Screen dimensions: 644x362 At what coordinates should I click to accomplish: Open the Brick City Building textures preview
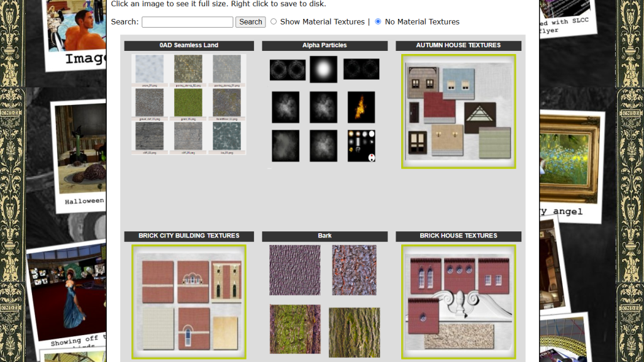[189, 302]
